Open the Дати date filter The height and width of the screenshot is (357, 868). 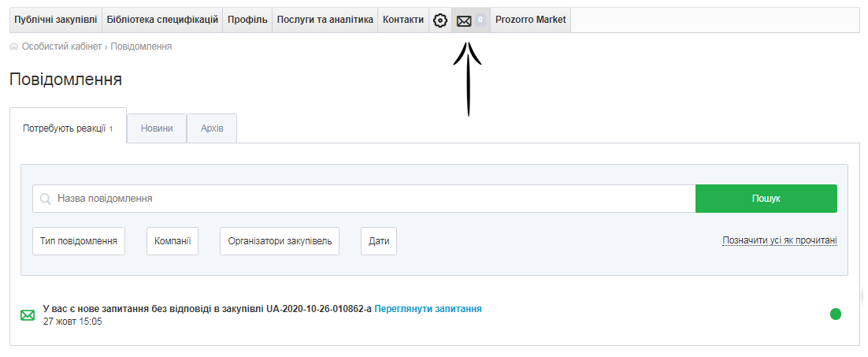point(378,241)
